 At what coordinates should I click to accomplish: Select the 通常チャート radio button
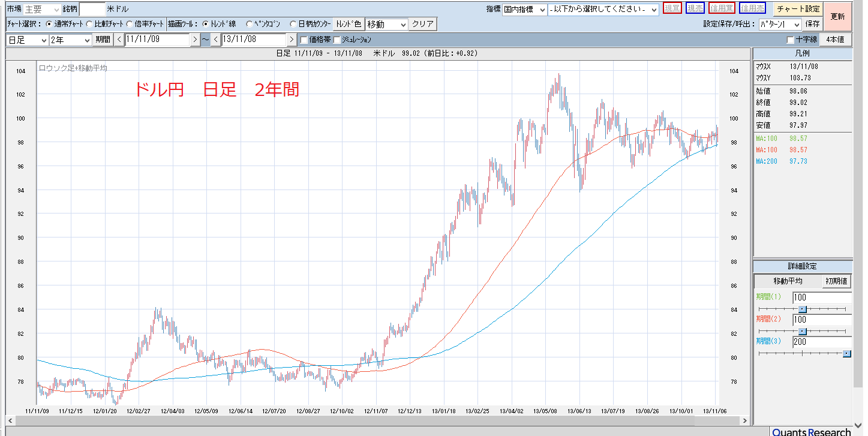(50, 25)
